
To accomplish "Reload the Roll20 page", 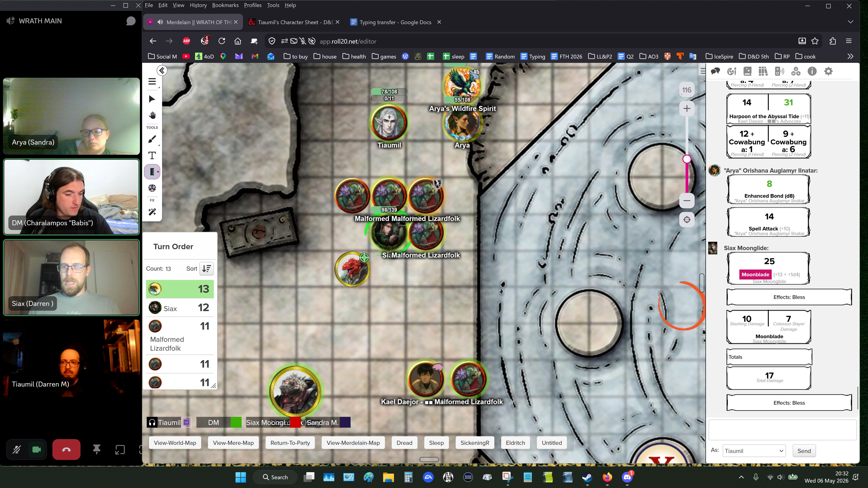I will coord(221,41).
